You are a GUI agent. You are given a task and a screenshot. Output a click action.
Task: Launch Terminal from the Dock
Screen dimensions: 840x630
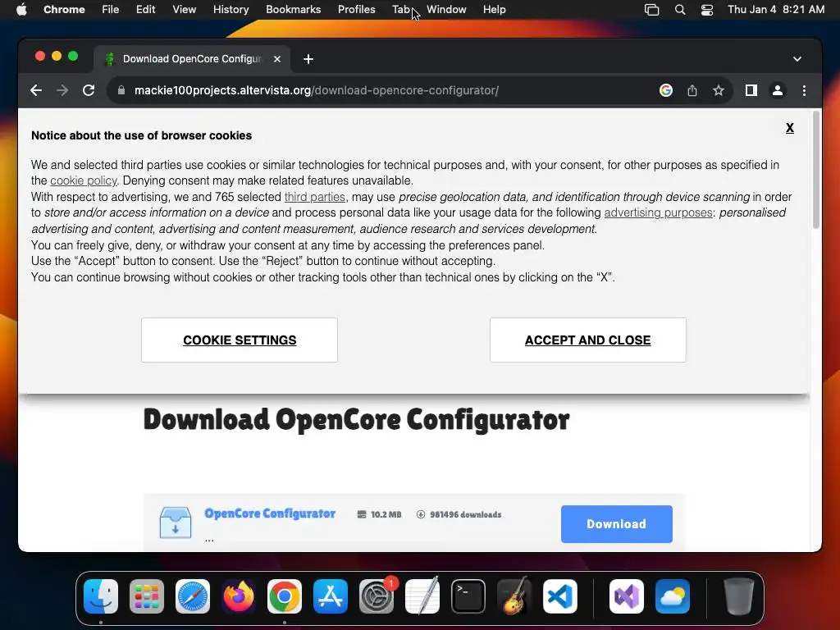pos(468,596)
